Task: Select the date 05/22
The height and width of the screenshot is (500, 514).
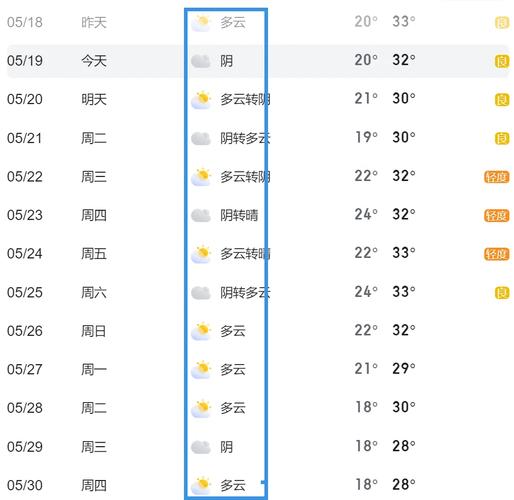Action: pos(25,177)
